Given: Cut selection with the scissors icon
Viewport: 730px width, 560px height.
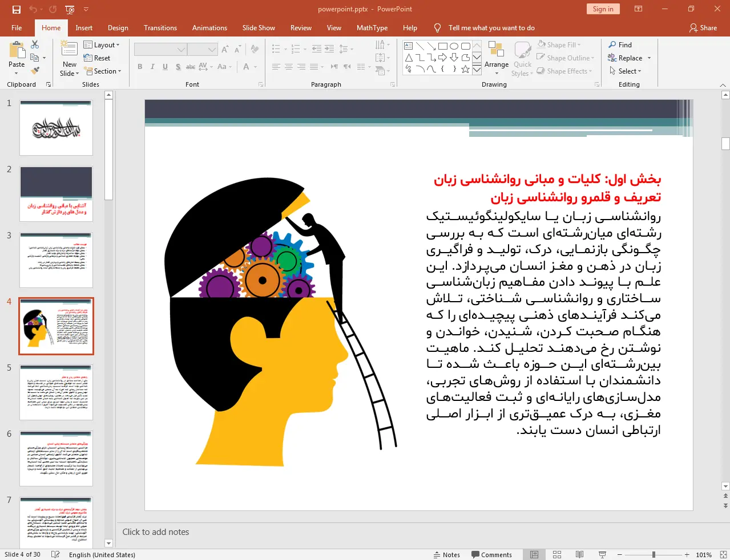Looking at the screenshot, I should [35, 44].
